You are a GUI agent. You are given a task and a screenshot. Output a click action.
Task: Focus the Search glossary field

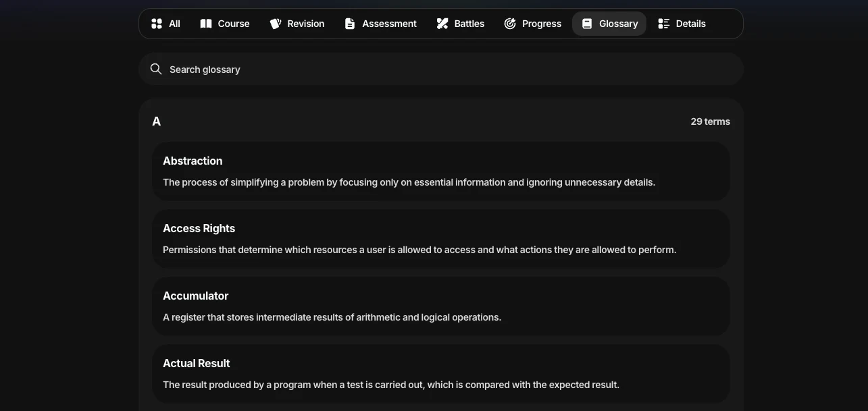441,69
